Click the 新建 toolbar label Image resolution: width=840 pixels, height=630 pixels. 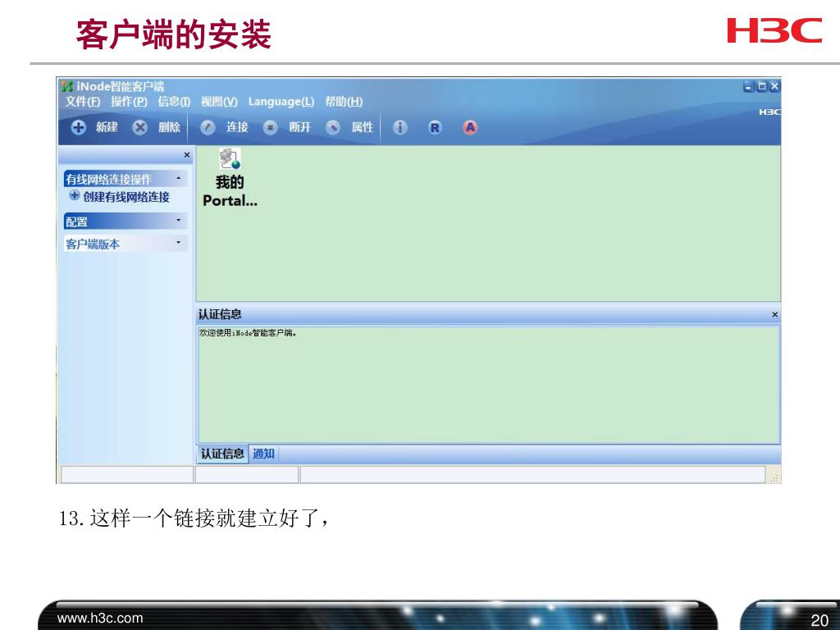tap(107, 127)
